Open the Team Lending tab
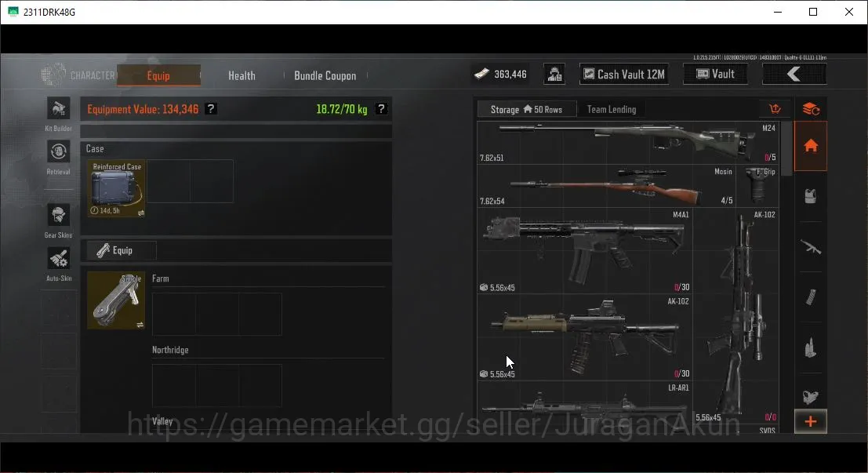The height and width of the screenshot is (473, 868). [611, 109]
